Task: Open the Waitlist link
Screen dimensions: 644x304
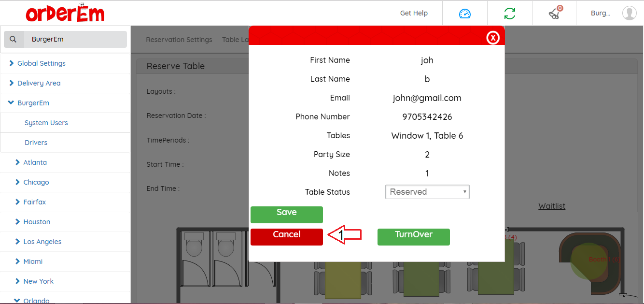Action: tap(551, 206)
